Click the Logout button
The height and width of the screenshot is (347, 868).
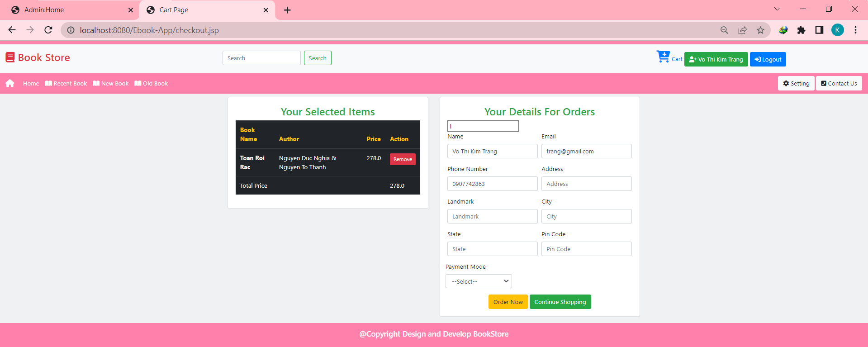point(768,59)
